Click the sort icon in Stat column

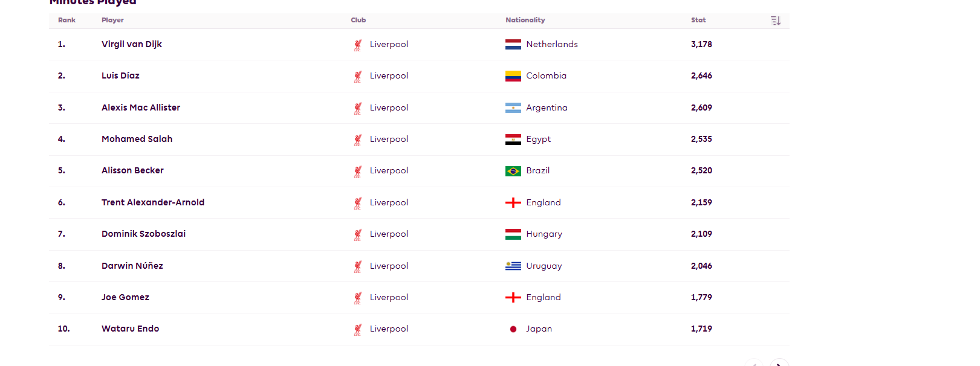776,21
